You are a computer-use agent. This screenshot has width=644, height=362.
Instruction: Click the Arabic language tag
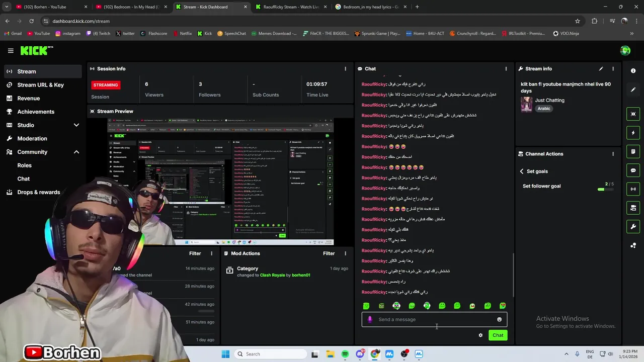pos(544,109)
